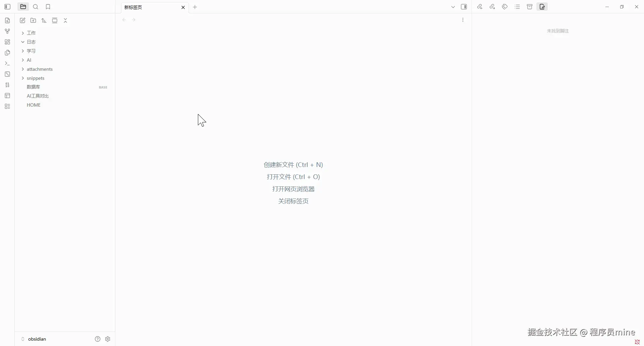The width and height of the screenshot is (644, 346).
Task: Close the 新标签页 tab
Action: click(183, 7)
